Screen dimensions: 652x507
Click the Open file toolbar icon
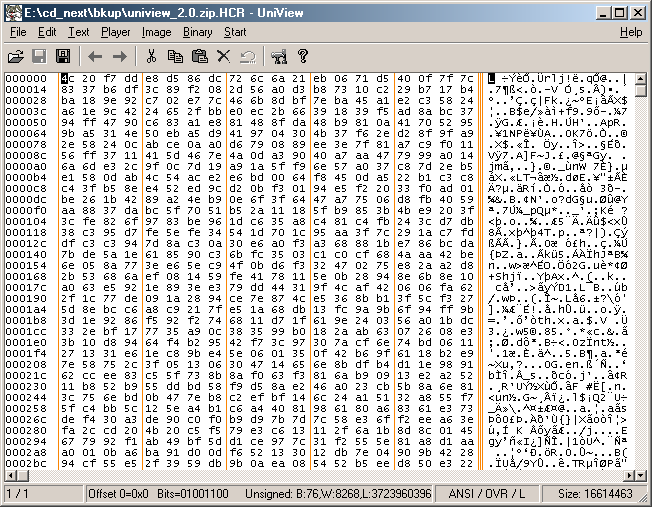15,56
